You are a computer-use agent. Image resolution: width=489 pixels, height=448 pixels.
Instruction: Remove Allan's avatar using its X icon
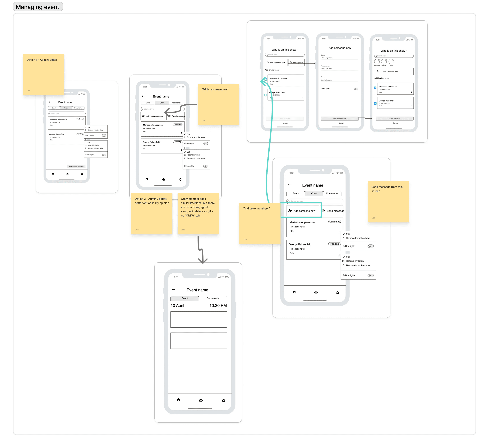tap(393, 60)
